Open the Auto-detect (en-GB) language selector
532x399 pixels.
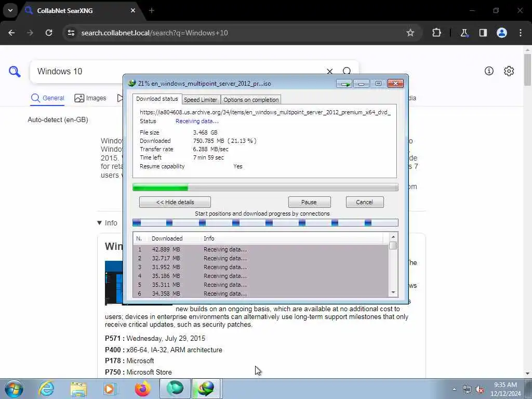point(58,120)
